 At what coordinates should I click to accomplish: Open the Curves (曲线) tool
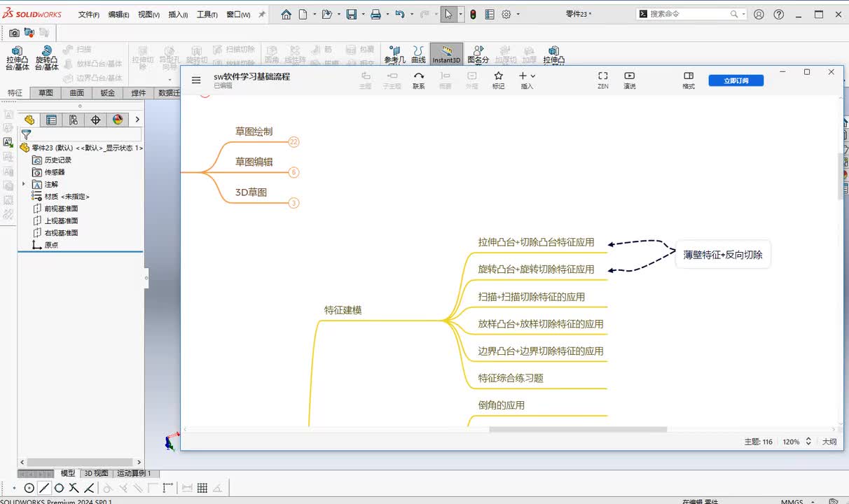point(418,55)
